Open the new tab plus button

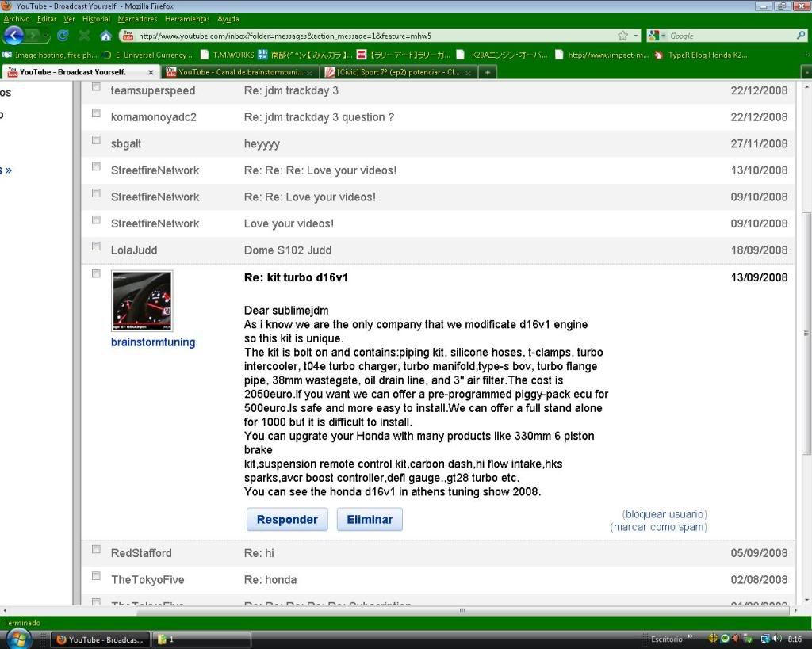tap(488, 72)
